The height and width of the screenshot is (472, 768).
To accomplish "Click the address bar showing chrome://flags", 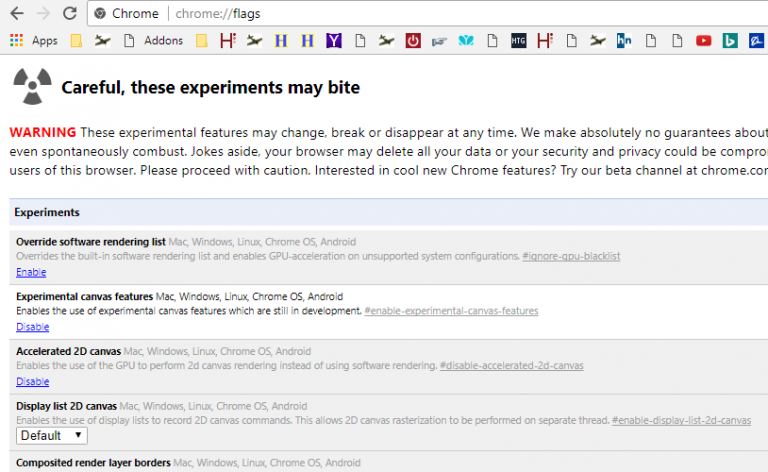I will (x=400, y=14).
